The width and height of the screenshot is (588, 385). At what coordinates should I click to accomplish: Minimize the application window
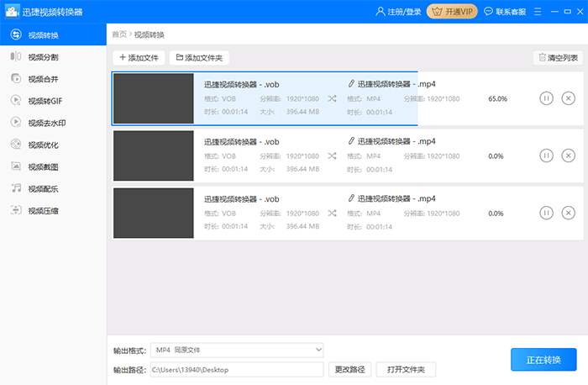554,12
